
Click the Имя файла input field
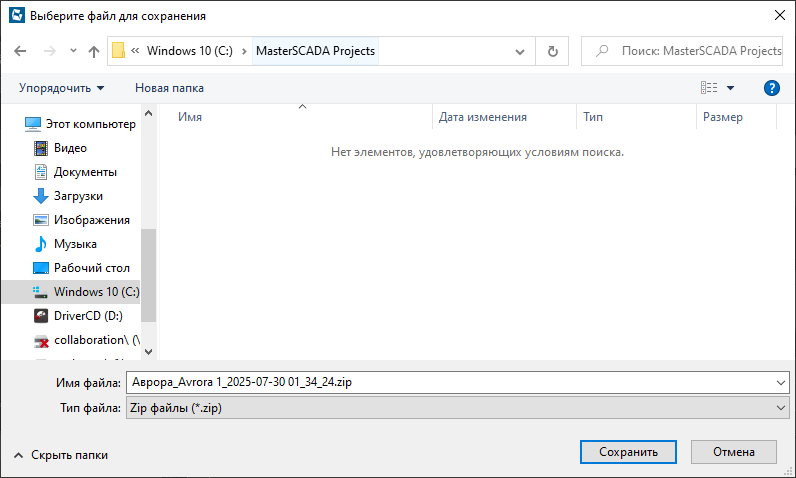(x=450, y=382)
